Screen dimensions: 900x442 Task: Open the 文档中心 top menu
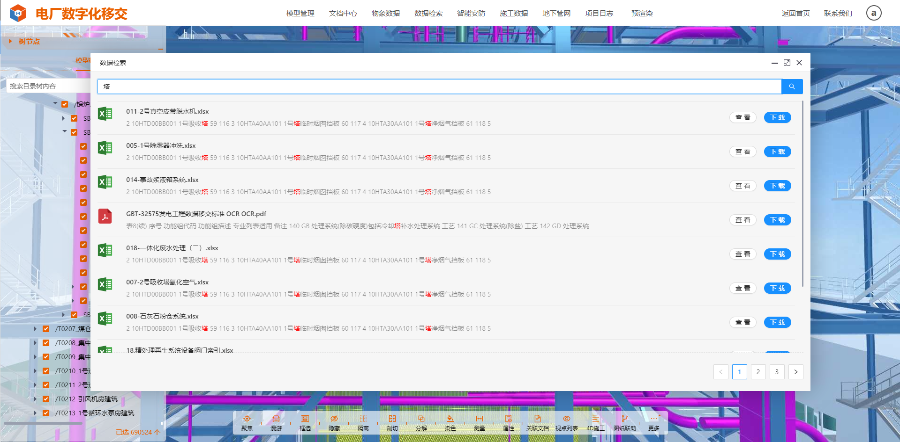coord(342,13)
